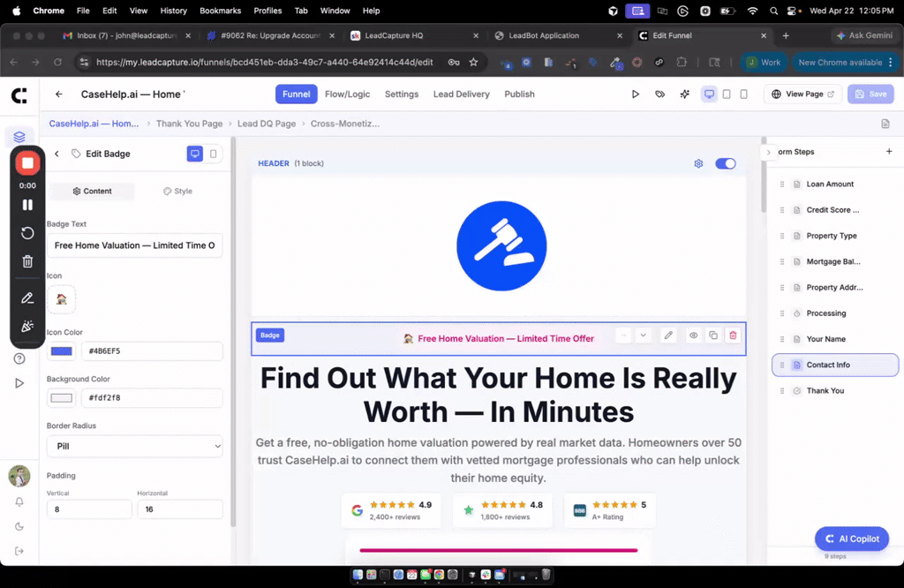Click the Vertical padding field
Screen dimensions: 904x588
click(x=89, y=509)
